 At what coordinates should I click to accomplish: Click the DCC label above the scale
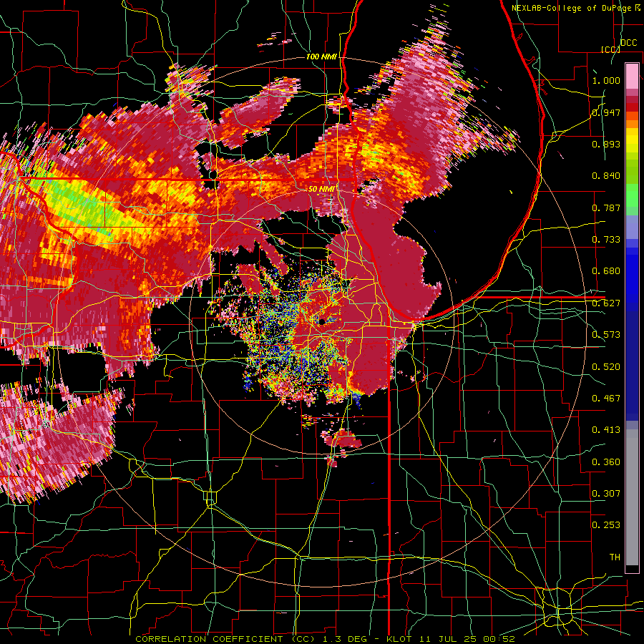(629, 43)
